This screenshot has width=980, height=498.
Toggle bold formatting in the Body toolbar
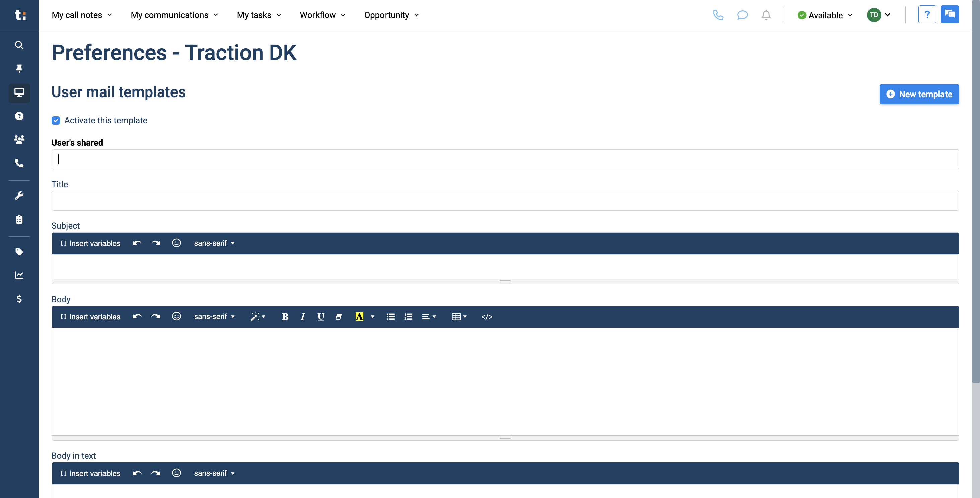(285, 316)
